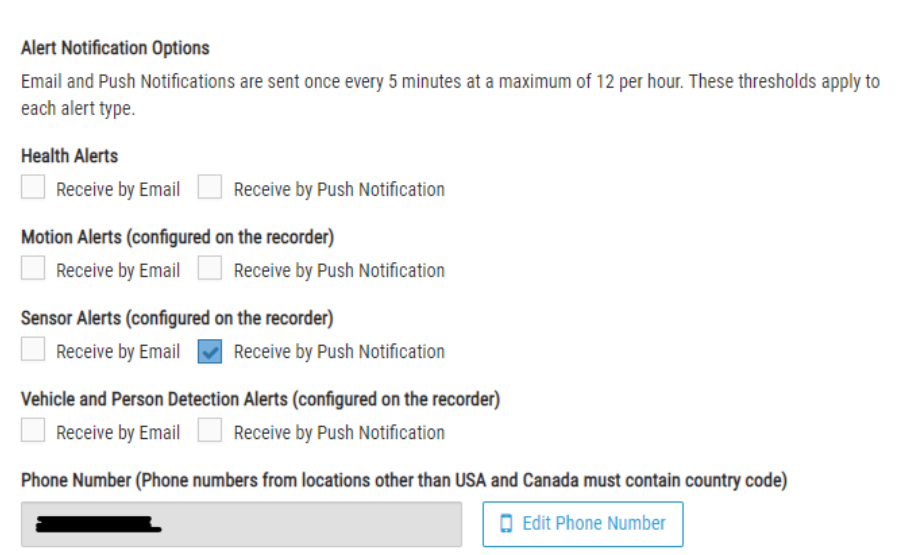Click the Edit Phone Number button
The image size is (910, 555).
pos(583,524)
